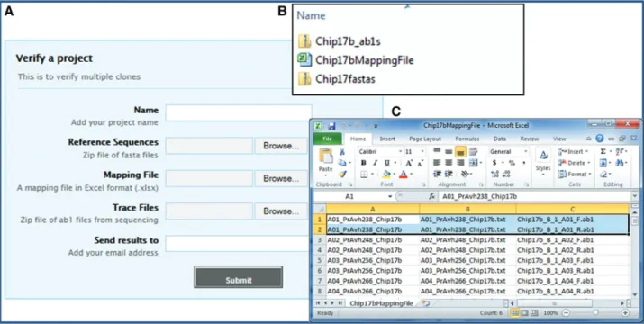
Task: Toggle Bold formatting in Excel
Action: point(364,163)
